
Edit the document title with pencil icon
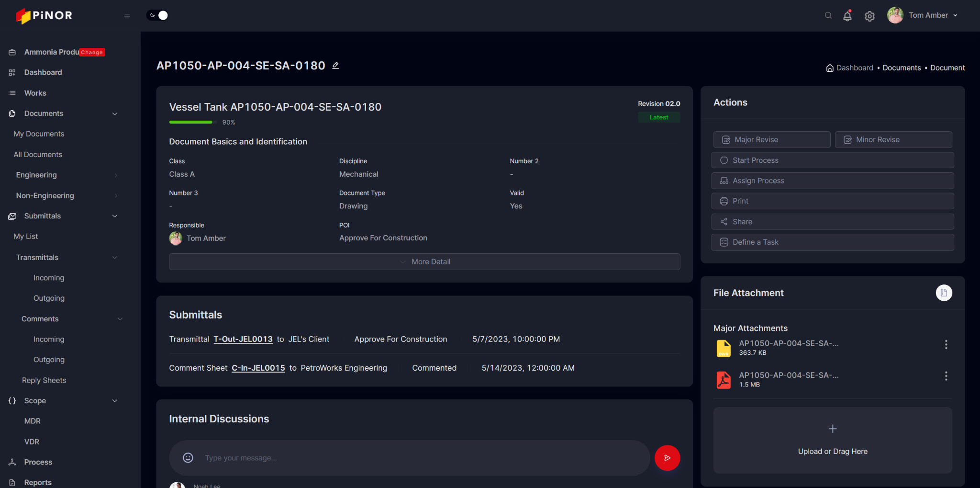pyautogui.click(x=336, y=66)
